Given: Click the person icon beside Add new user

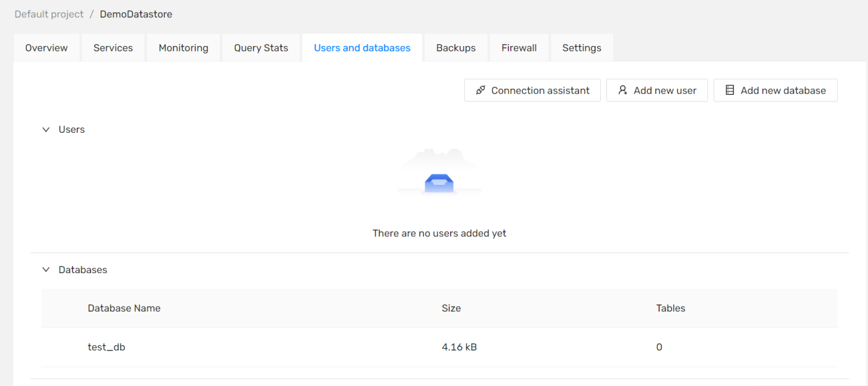Looking at the screenshot, I should [x=622, y=90].
